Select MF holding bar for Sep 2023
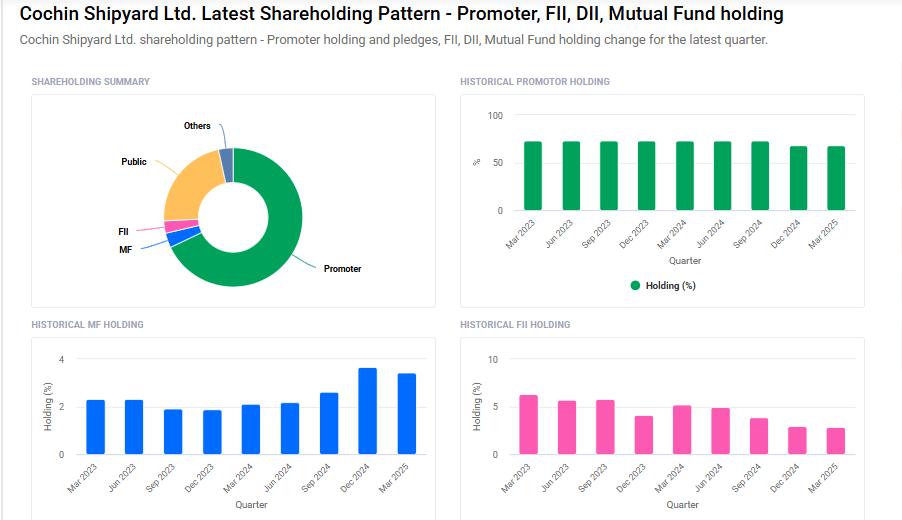Viewport: 902px width, 520px height. [x=173, y=432]
